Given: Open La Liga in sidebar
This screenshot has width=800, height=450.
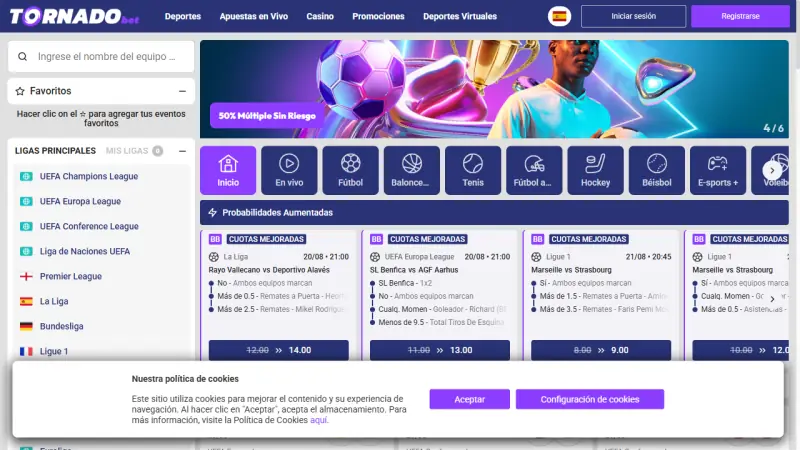Looking at the screenshot, I should point(54,302).
